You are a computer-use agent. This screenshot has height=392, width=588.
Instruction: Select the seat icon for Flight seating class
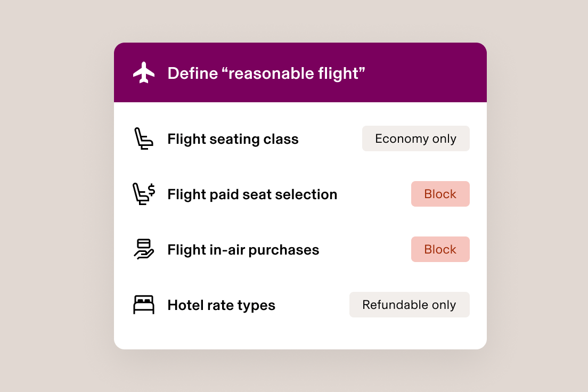143,137
